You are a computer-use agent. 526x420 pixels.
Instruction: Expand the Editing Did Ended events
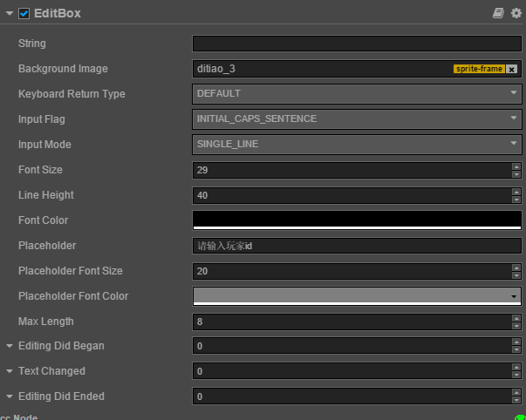tap(9, 396)
